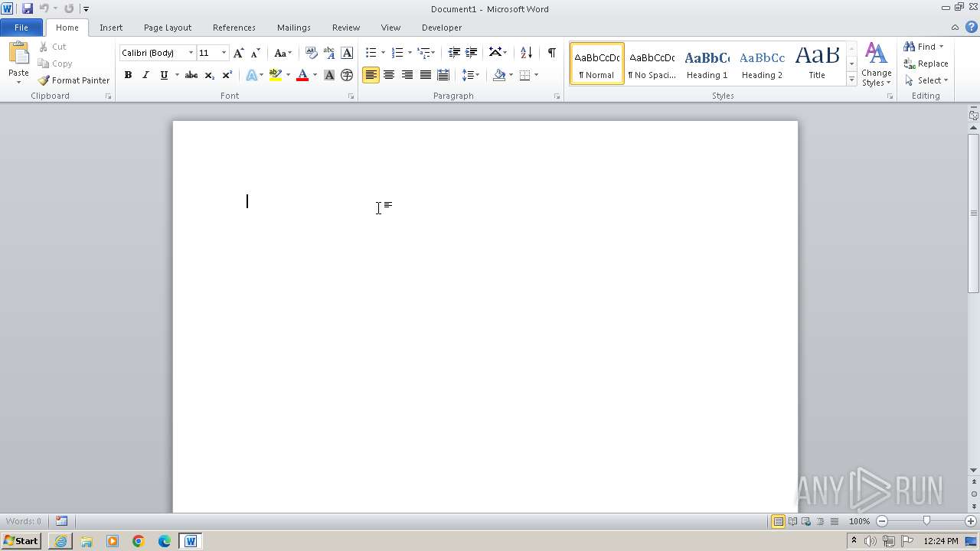
Task: Toggle Bold formatting
Action: (x=128, y=75)
